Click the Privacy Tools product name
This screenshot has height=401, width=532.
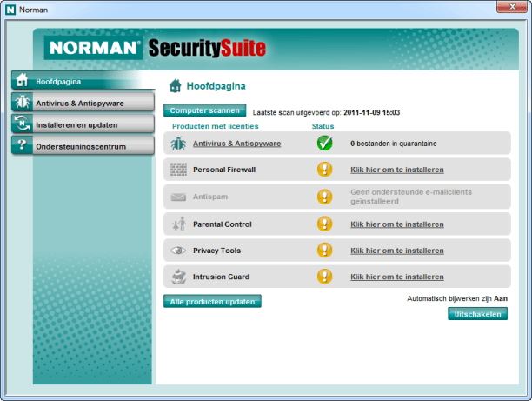click(216, 251)
